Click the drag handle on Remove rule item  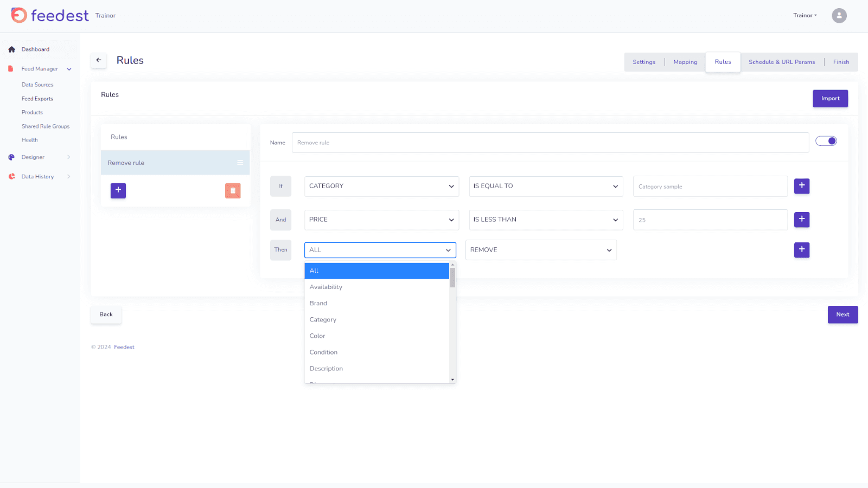[x=240, y=163]
